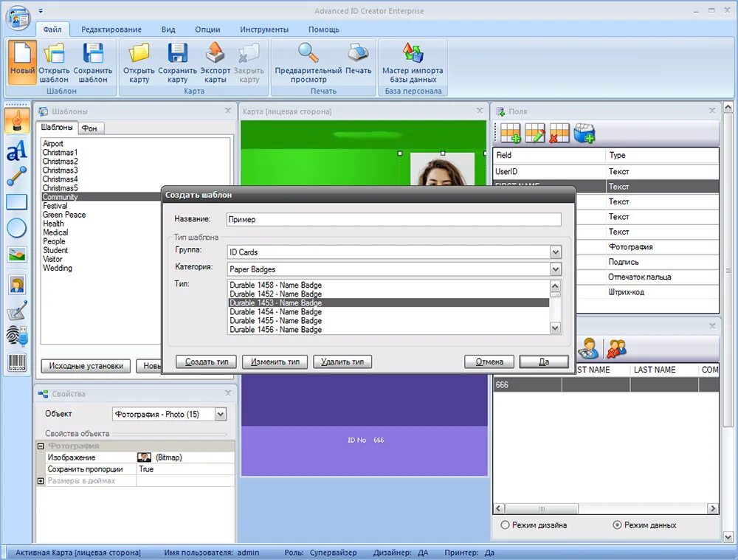Open the Редактирование ribbon tab
This screenshot has height=560, width=738.
(111, 30)
